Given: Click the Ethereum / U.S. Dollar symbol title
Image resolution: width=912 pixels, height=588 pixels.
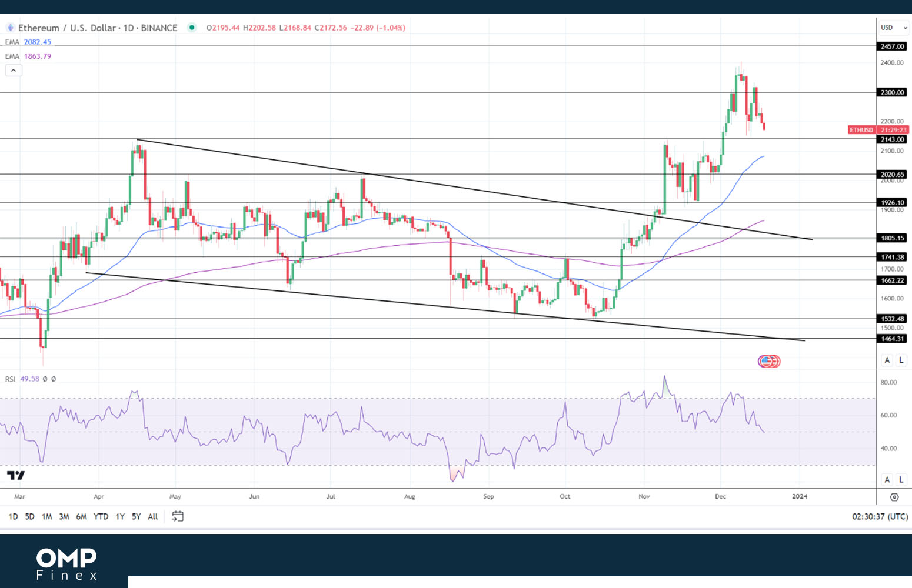Looking at the screenshot, I should tap(98, 28).
